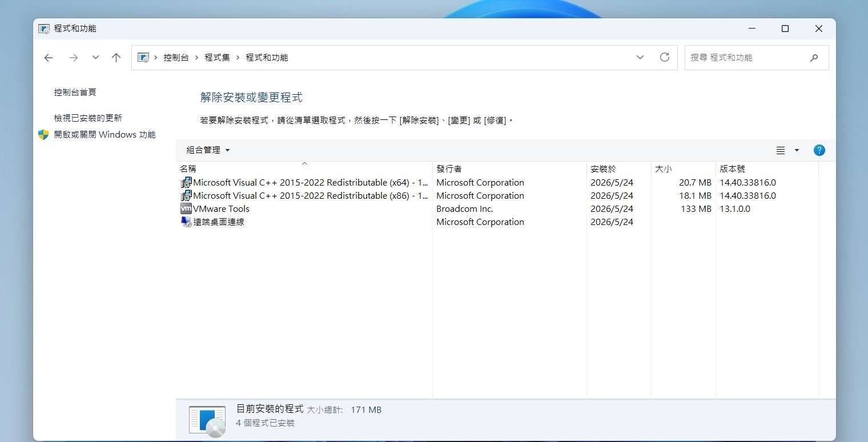Click the address bar control panel icon
Screen dimensions: 868x442
coord(143,58)
